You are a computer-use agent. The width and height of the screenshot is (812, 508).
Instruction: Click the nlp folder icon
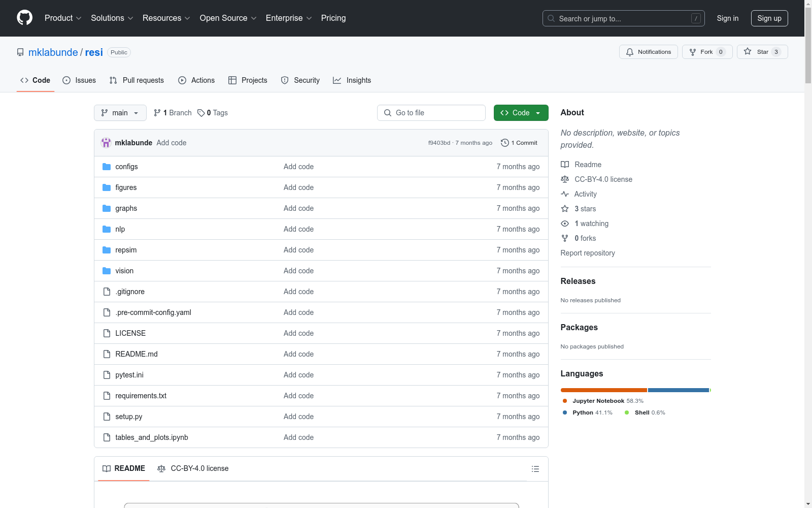107,229
